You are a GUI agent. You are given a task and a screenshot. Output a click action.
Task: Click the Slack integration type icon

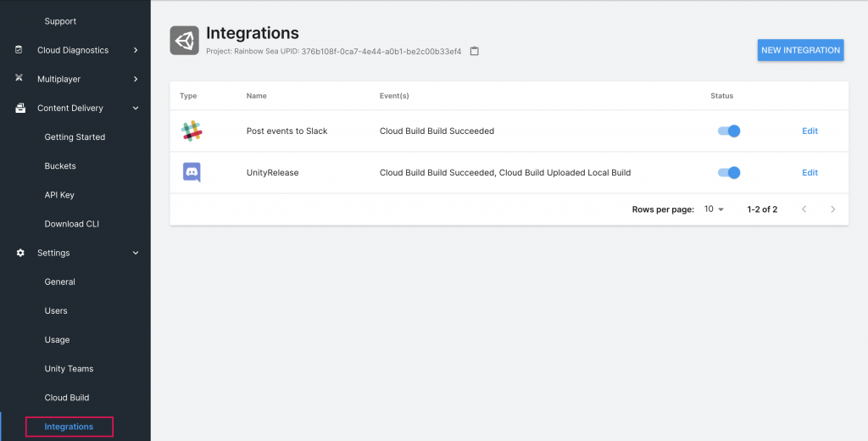pyautogui.click(x=192, y=131)
